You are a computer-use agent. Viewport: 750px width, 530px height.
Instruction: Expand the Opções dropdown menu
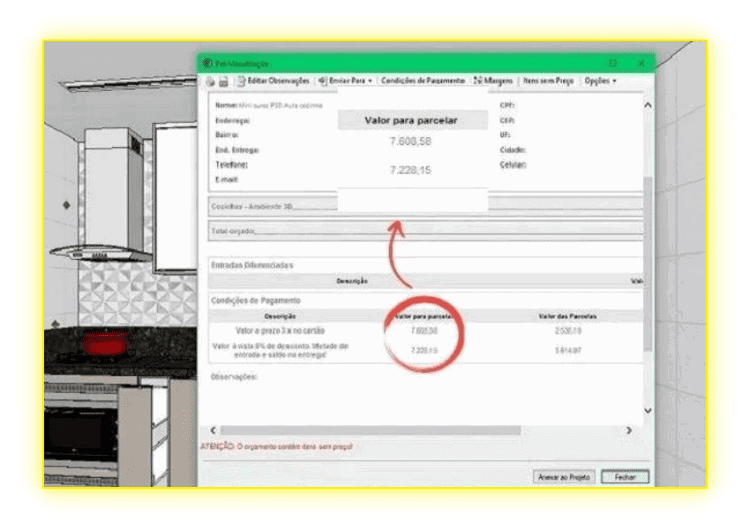pos(600,80)
